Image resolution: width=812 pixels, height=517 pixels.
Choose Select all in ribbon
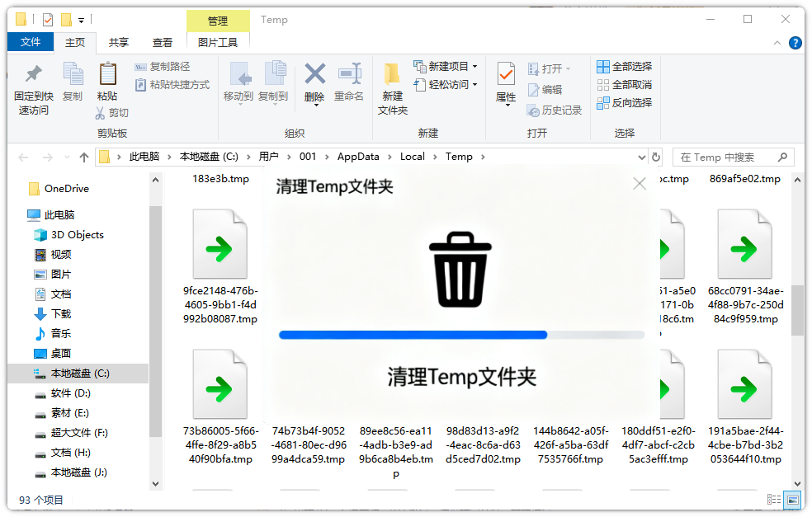click(624, 66)
